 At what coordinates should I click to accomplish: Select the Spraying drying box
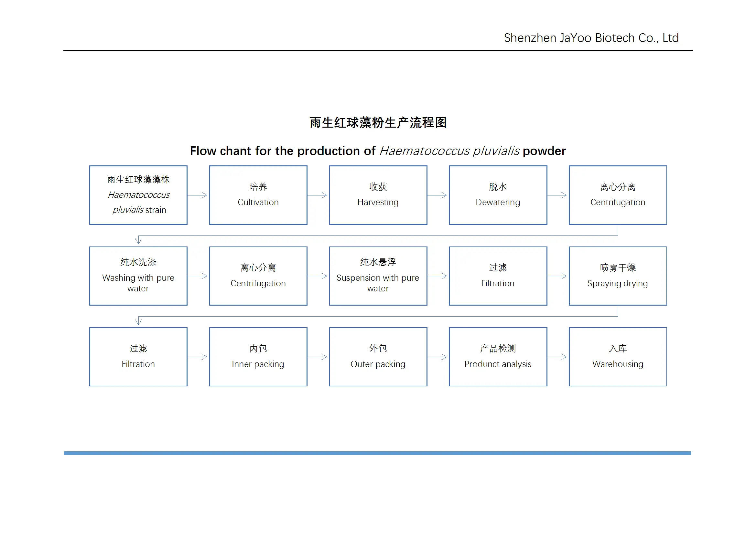pos(618,276)
